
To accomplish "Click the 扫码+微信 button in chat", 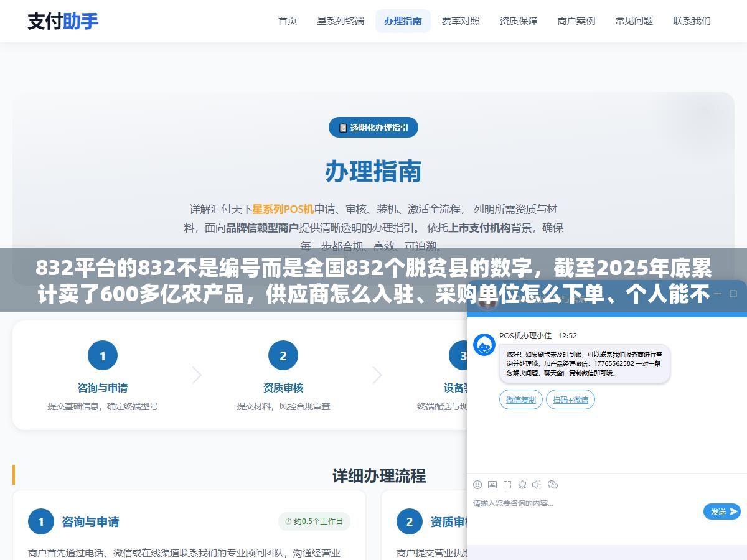I will point(570,399).
